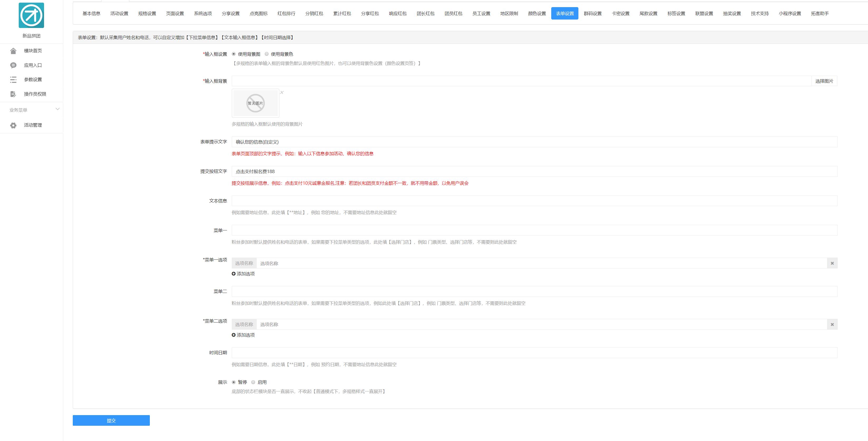Click the 暂无图片 thumbnail preview
Image resolution: width=868 pixels, height=441 pixels.
[x=255, y=103]
